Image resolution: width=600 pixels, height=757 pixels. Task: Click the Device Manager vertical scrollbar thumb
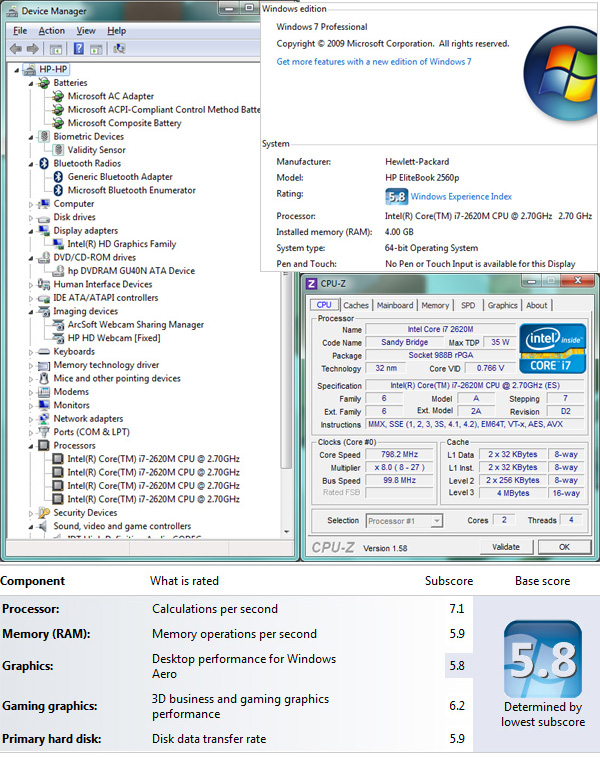coord(286,372)
